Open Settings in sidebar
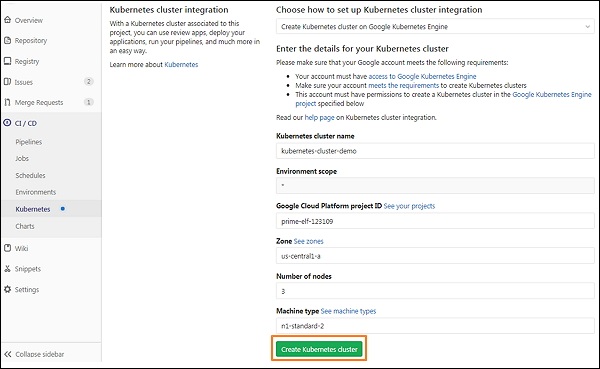 tap(27, 290)
